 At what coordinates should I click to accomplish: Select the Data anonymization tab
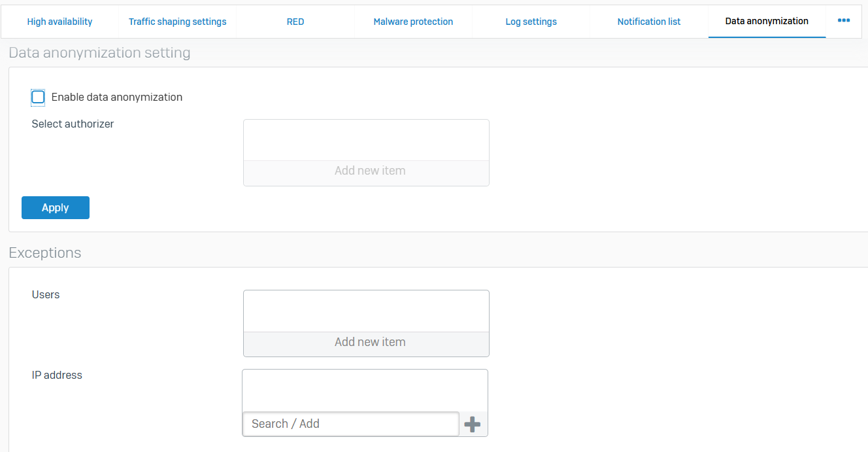[x=767, y=22]
